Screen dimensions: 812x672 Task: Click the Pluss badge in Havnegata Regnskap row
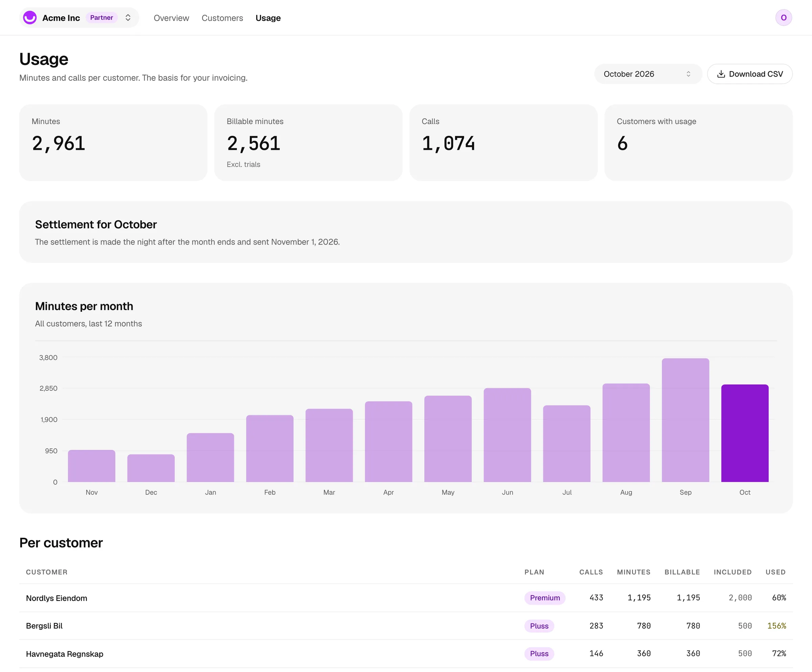[x=539, y=653]
